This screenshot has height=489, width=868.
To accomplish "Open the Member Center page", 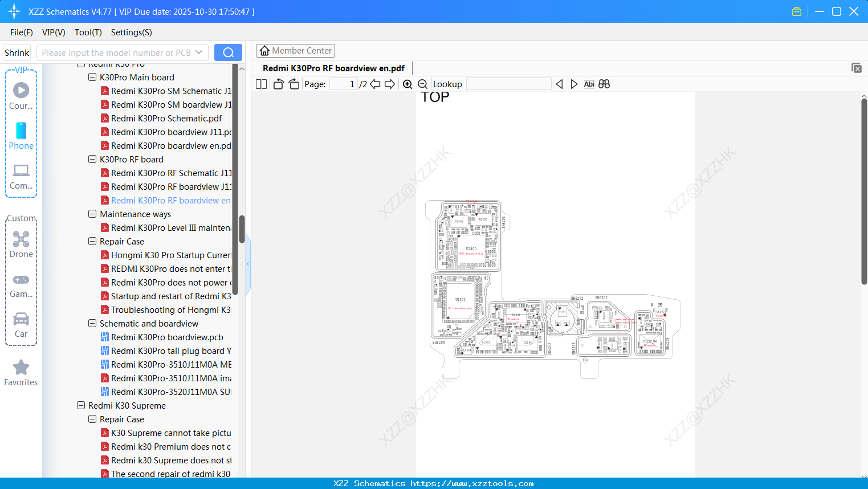I will tap(295, 50).
